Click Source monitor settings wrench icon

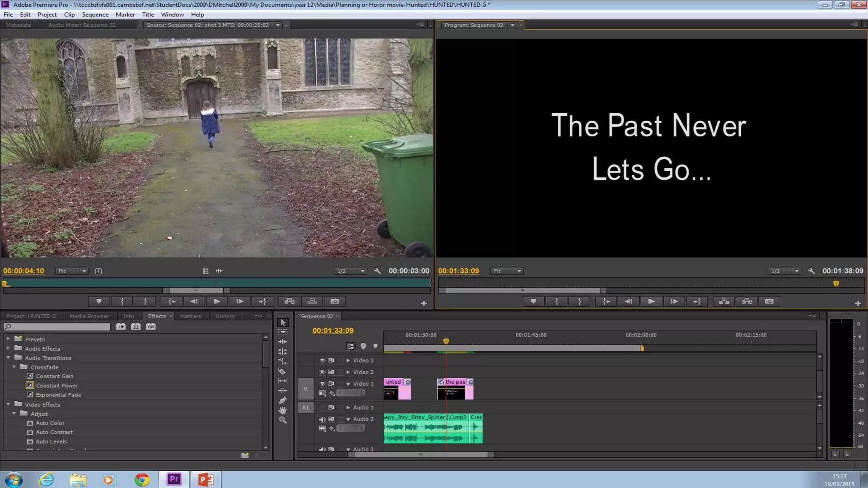(377, 271)
